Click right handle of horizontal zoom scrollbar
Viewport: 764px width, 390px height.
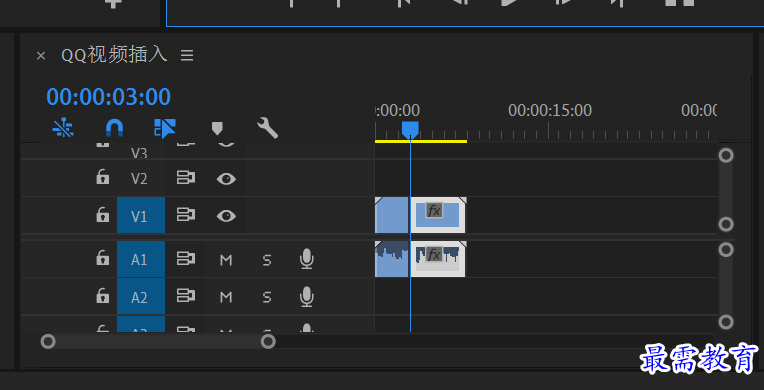pyautogui.click(x=268, y=341)
